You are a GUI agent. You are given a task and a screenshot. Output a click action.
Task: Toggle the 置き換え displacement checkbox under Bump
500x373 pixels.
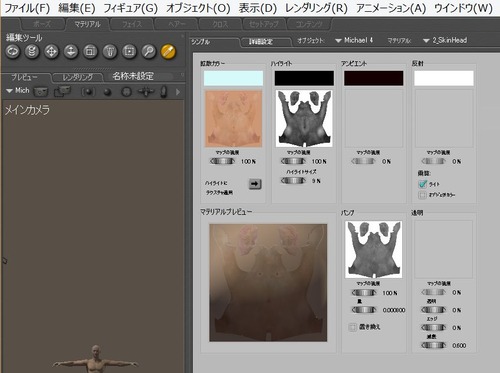tap(352, 327)
